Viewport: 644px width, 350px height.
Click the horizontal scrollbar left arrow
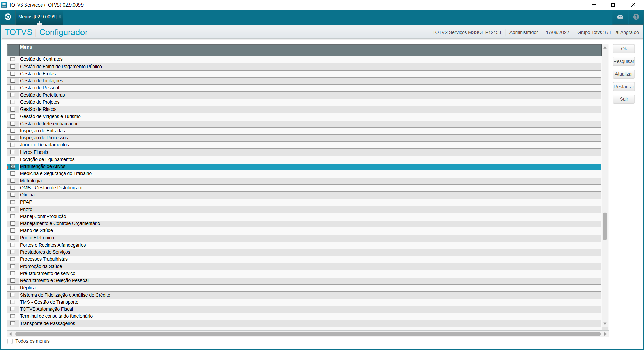11,334
